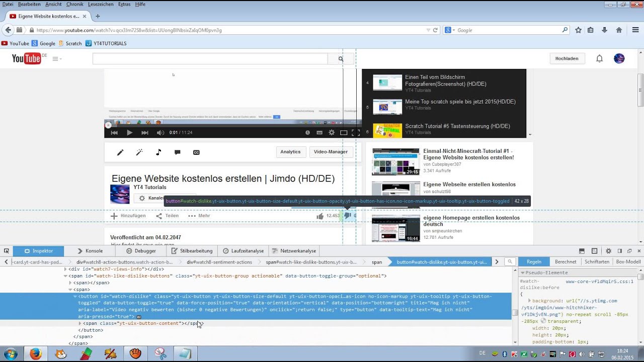Viewport: 644px width, 362px height.
Task: Click the Hochladen upload button
Action: tap(567, 59)
